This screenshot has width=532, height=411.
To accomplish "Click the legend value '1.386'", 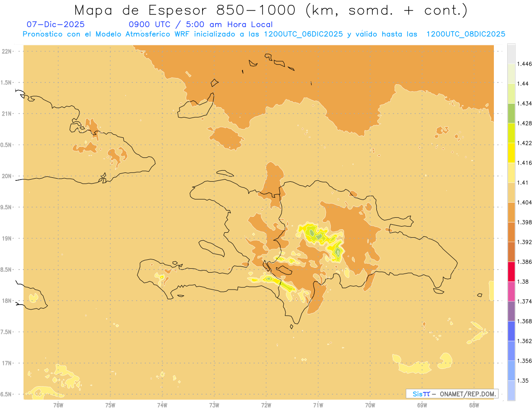I will pyautogui.click(x=524, y=262).
